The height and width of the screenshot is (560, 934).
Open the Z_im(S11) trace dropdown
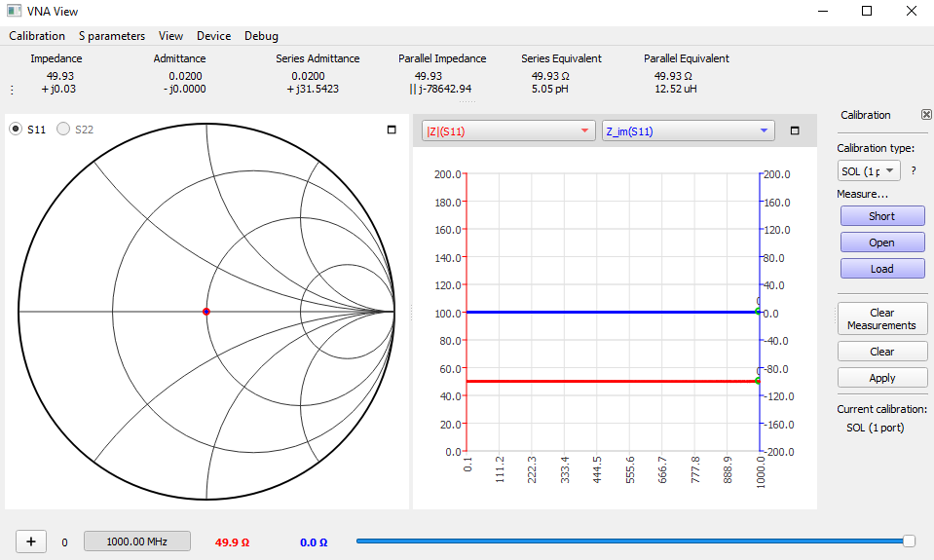(x=688, y=131)
